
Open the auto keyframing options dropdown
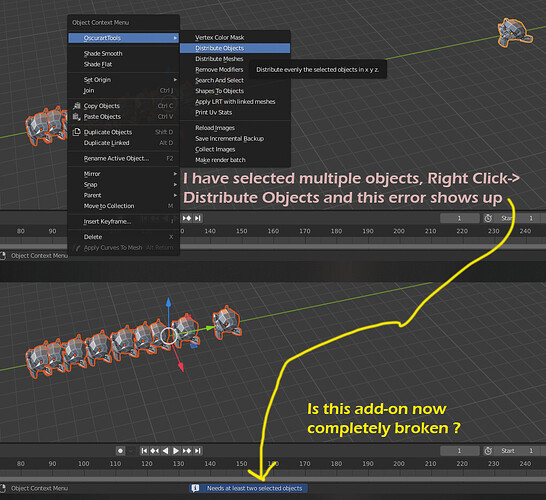tap(131, 451)
